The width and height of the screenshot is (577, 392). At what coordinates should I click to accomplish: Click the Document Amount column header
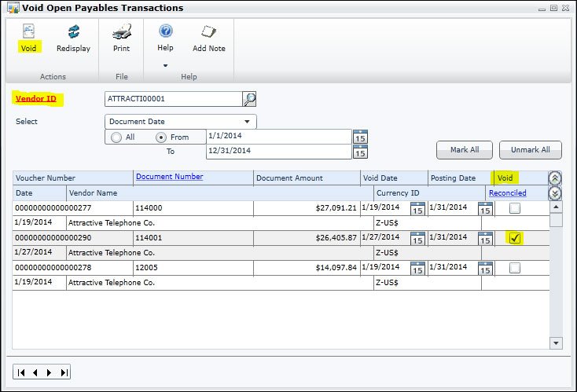(x=307, y=178)
